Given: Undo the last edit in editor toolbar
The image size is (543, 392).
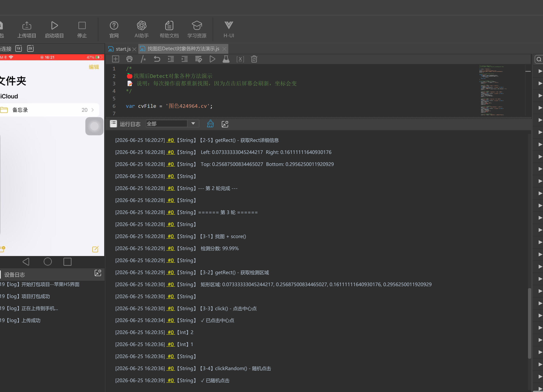Looking at the screenshot, I should [157, 59].
